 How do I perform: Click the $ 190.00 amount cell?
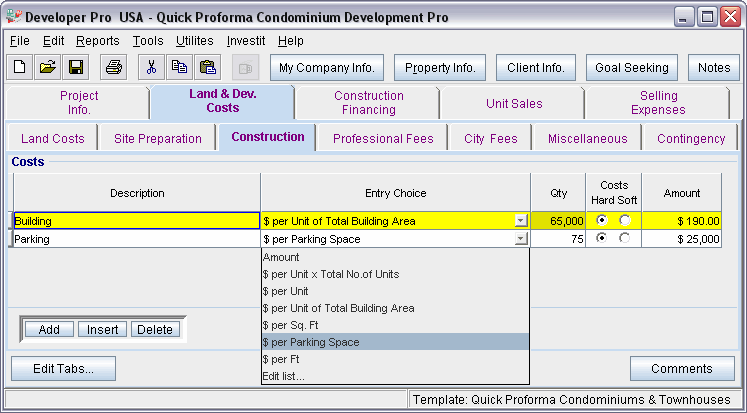tap(681, 221)
